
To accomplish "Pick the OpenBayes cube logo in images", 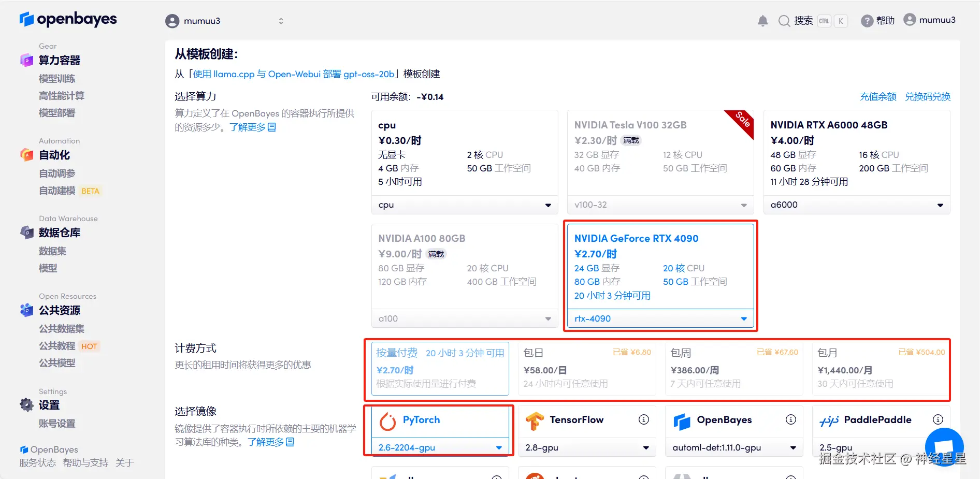I will [682, 422].
